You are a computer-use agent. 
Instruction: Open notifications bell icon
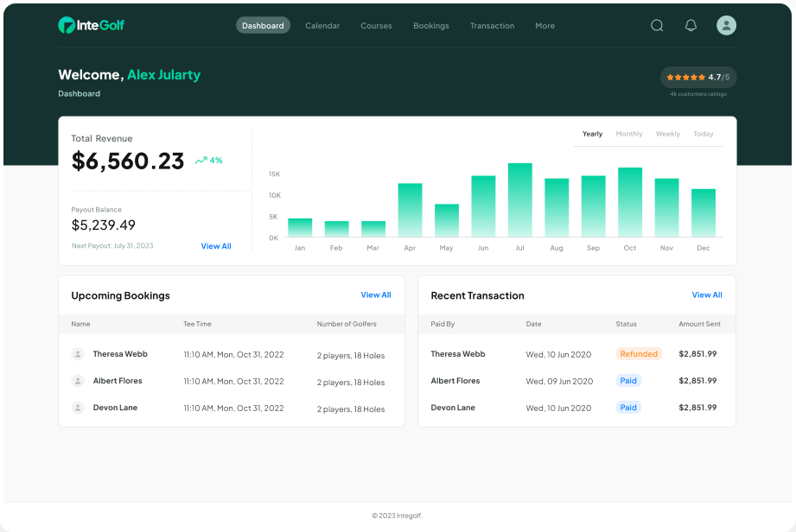(x=691, y=26)
